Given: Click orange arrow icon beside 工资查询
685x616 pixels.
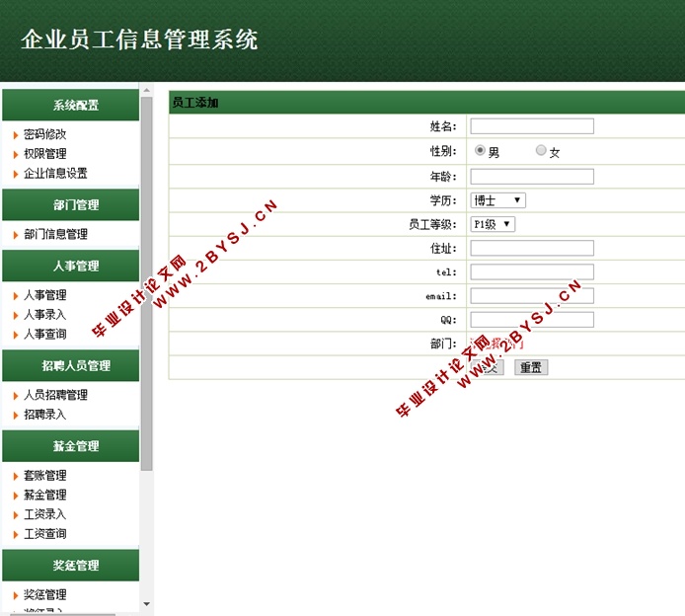Looking at the screenshot, I should pos(16,535).
